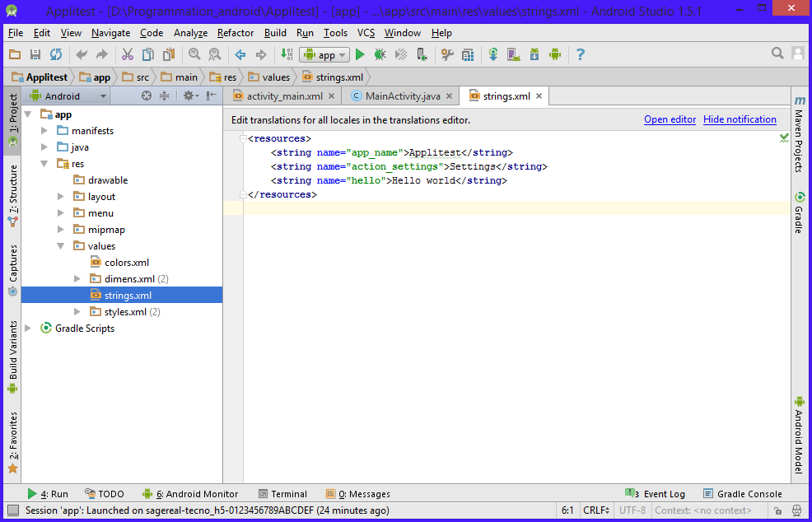The width and height of the screenshot is (812, 522).
Task: Click the Copy icon in toolbar
Action: (x=148, y=54)
